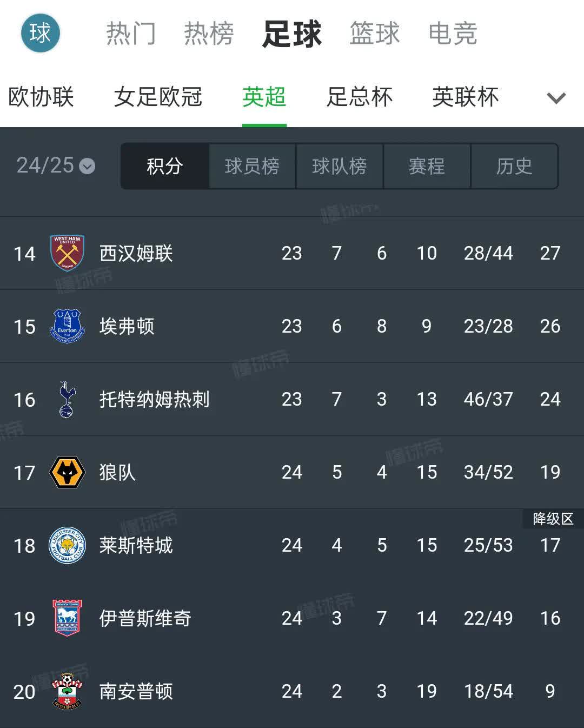Image resolution: width=584 pixels, height=728 pixels.
Task: Click the Southampton club crest
Action: tap(67, 691)
